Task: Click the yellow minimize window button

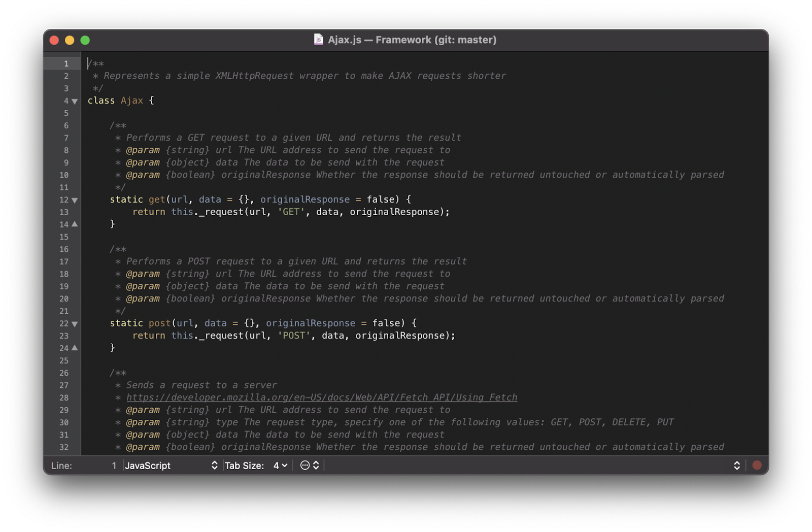Action: tap(70, 40)
